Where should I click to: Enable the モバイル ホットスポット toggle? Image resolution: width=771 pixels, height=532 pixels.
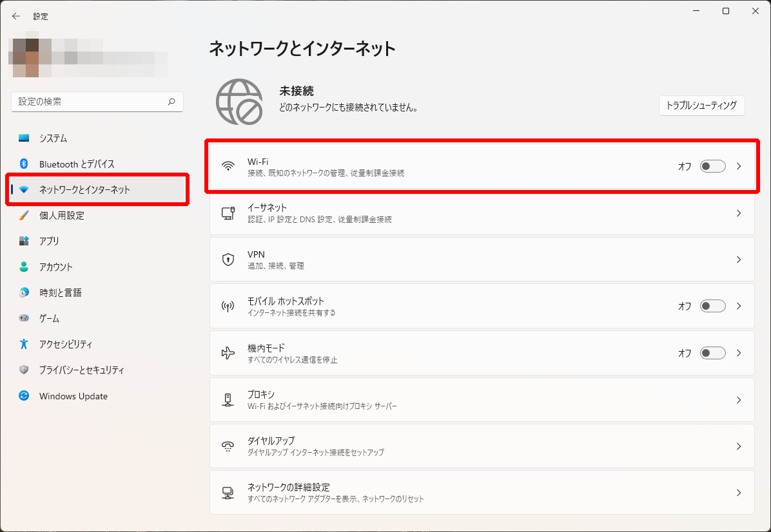click(x=713, y=306)
